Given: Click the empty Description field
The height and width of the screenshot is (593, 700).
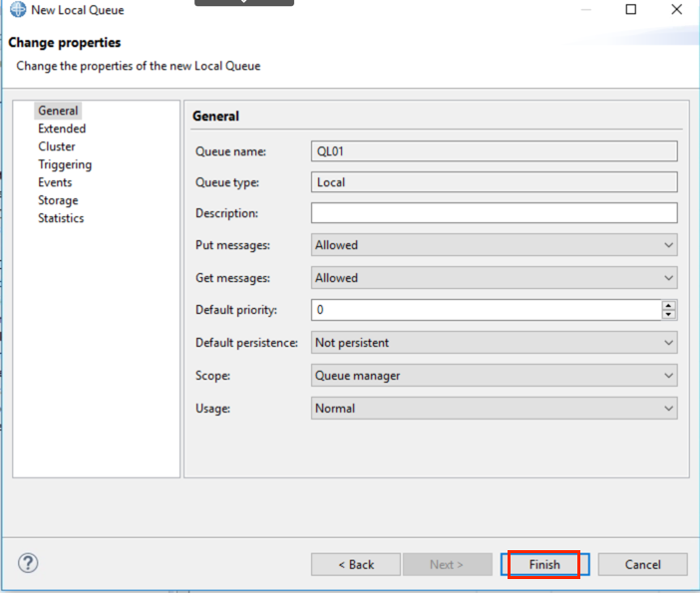Looking at the screenshot, I should coord(495,213).
